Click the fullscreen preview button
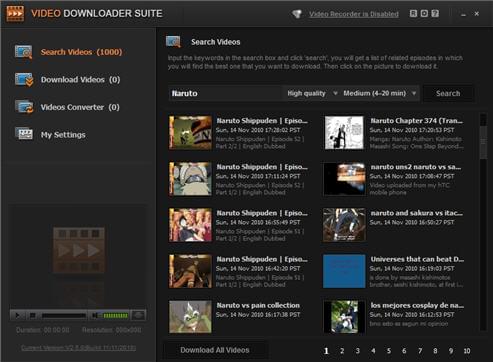The width and height of the screenshot is (493, 362). pyautogui.click(x=138, y=315)
